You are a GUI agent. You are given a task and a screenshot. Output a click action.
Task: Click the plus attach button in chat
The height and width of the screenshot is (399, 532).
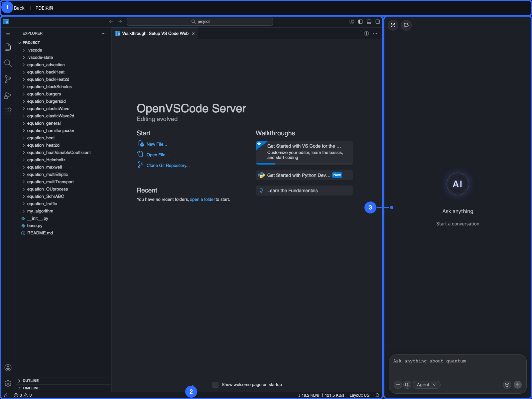[x=398, y=385]
